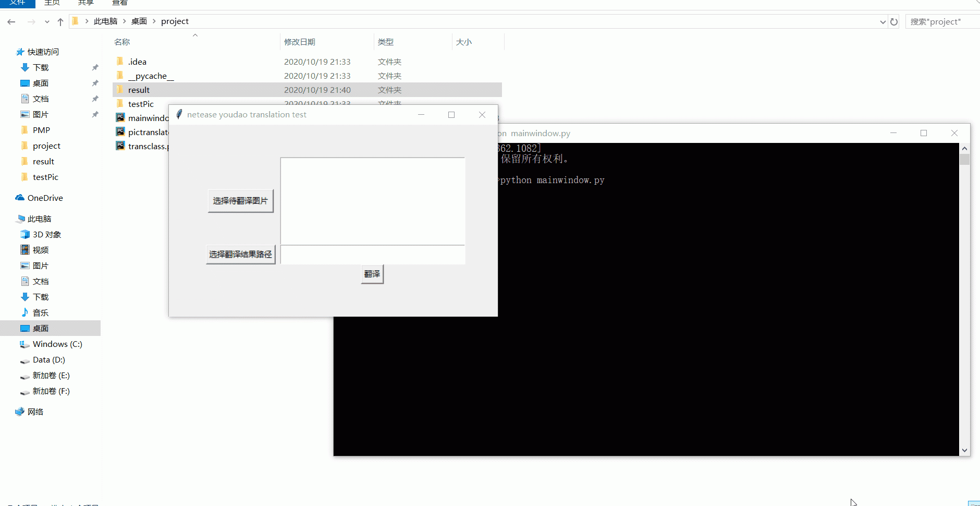The height and width of the screenshot is (506, 980).
Task: Open the 主页 ribbon tab
Action: tap(52, 3)
